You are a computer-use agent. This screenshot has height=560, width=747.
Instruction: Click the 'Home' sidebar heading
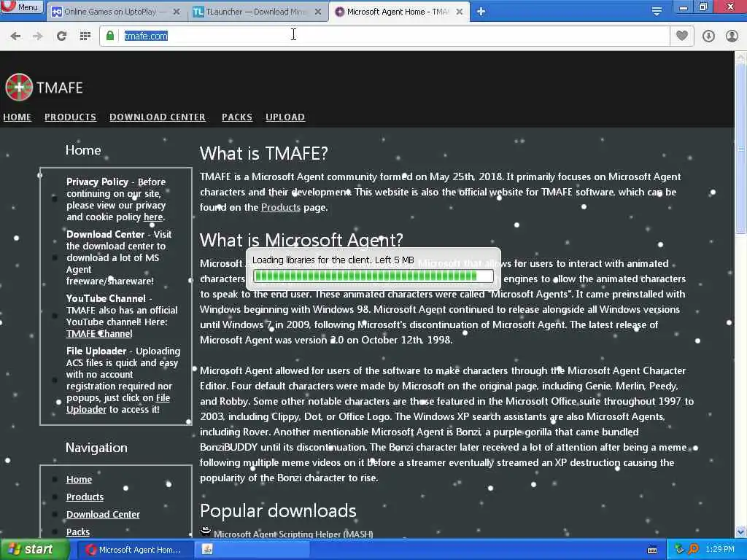coord(83,150)
